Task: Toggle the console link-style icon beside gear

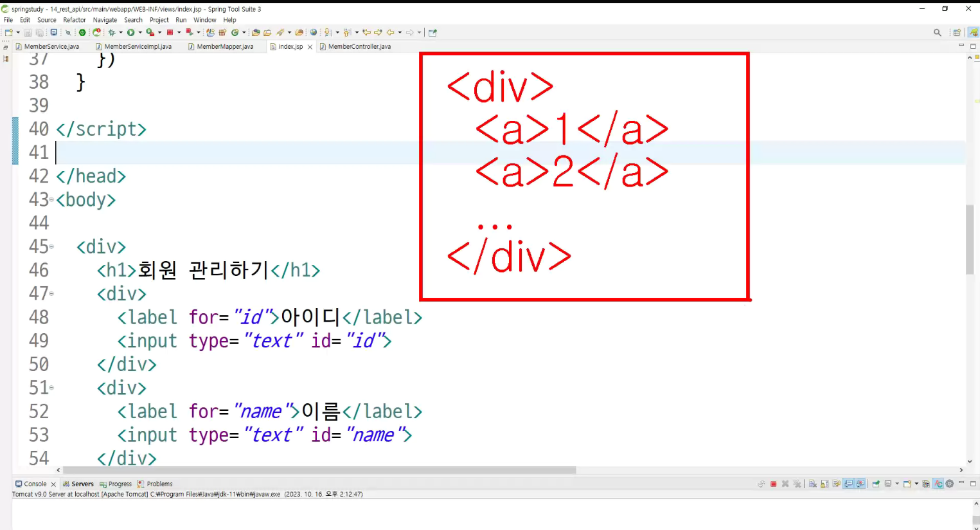Action: (x=938, y=484)
